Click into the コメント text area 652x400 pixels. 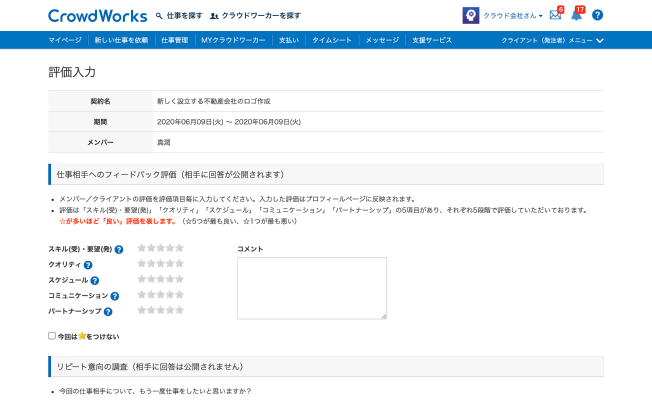[311, 288]
